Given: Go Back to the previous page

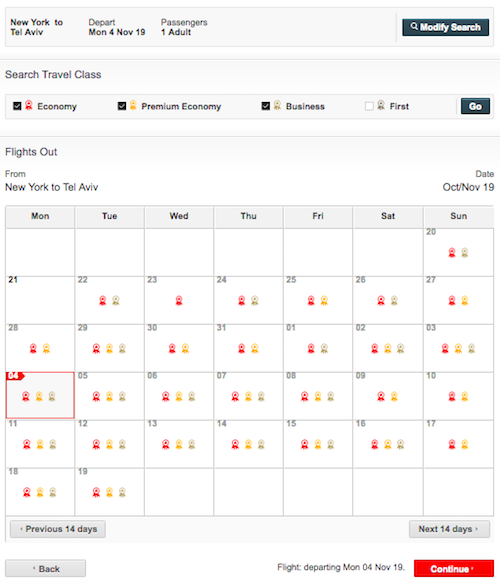Looking at the screenshot, I should 45,568.
